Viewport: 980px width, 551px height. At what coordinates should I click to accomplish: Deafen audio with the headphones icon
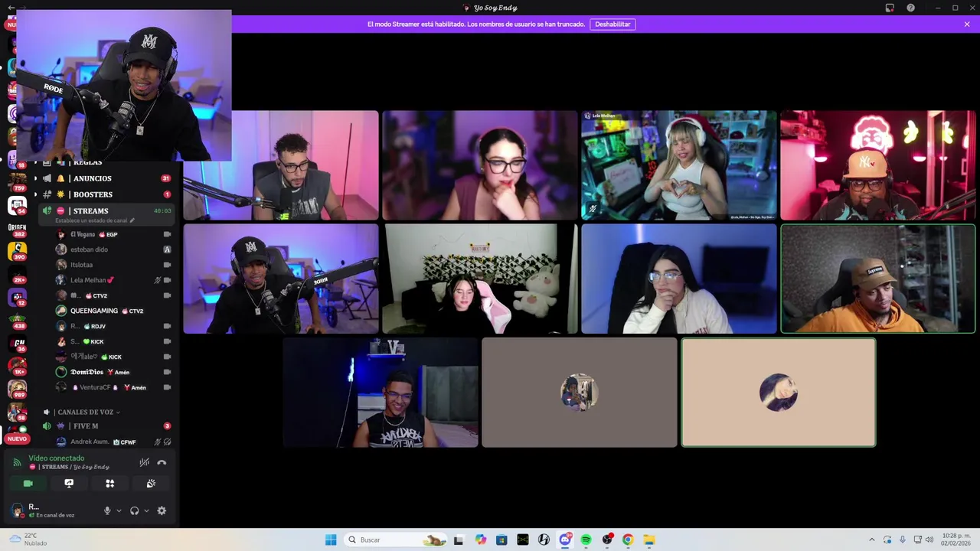(135, 510)
